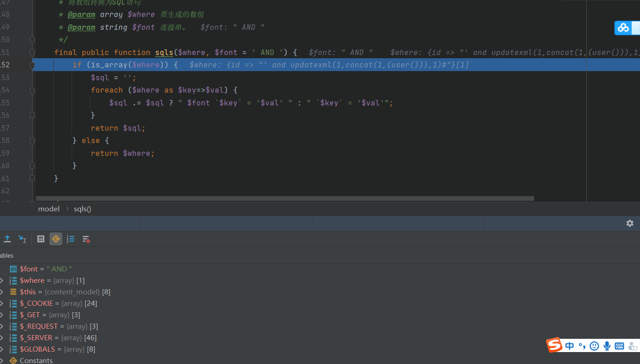
Task: Click the $GLOBALS array type icon
Action: point(13,349)
